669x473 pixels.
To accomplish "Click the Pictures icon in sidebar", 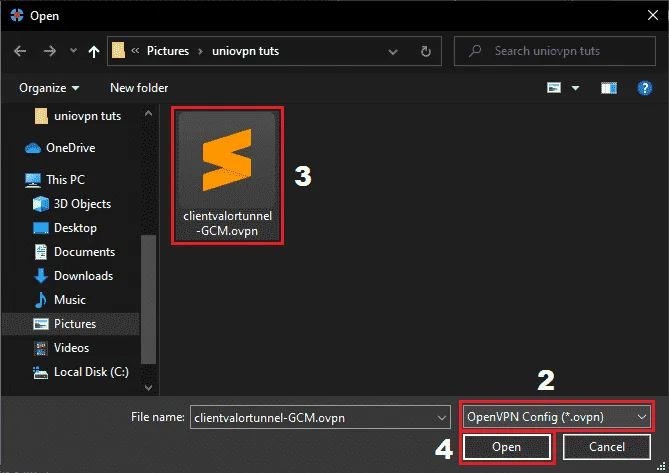I will click(x=41, y=324).
